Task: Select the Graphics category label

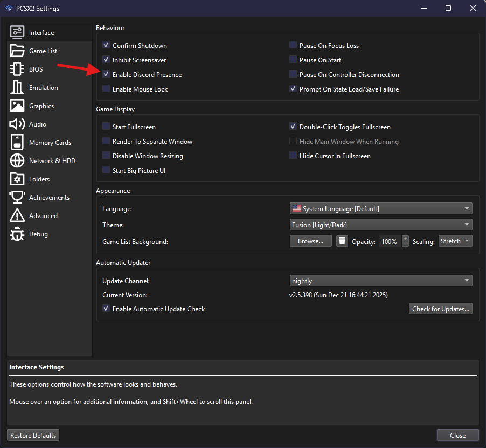Action: (x=41, y=106)
